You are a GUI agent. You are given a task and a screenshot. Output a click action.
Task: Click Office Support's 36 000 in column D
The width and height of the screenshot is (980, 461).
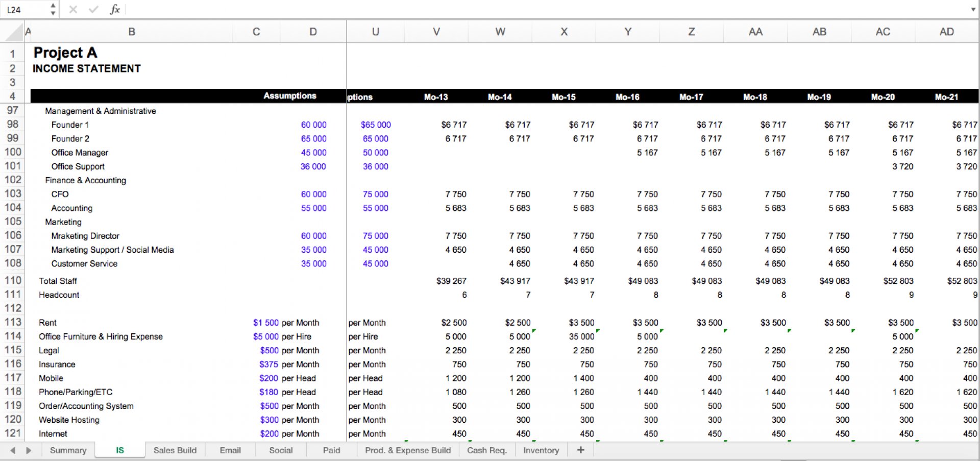[x=313, y=166]
